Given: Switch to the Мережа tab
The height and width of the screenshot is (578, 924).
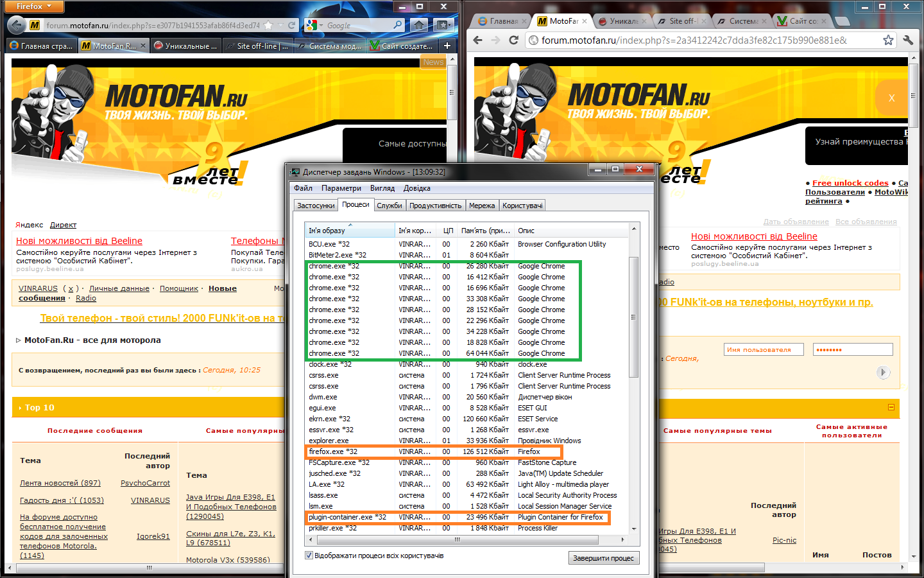Looking at the screenshot, I should [482, 206].
